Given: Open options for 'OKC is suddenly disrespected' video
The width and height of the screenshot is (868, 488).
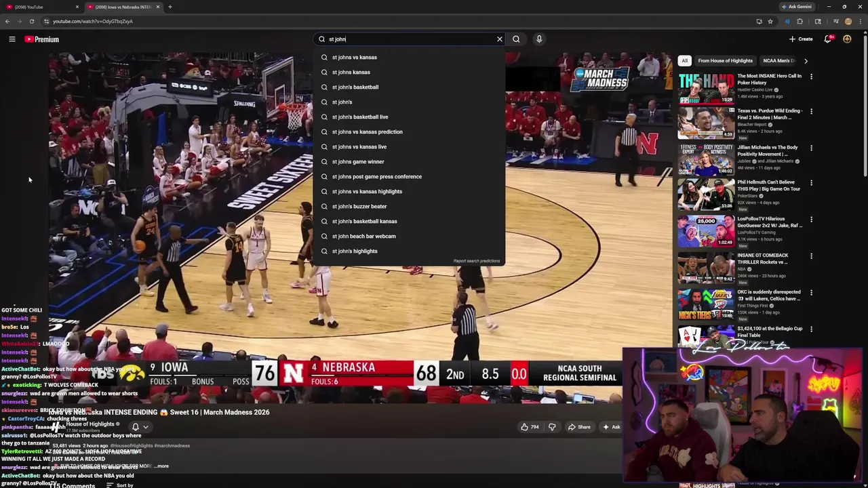Looking at the screenshot, I should click(811, 293).
